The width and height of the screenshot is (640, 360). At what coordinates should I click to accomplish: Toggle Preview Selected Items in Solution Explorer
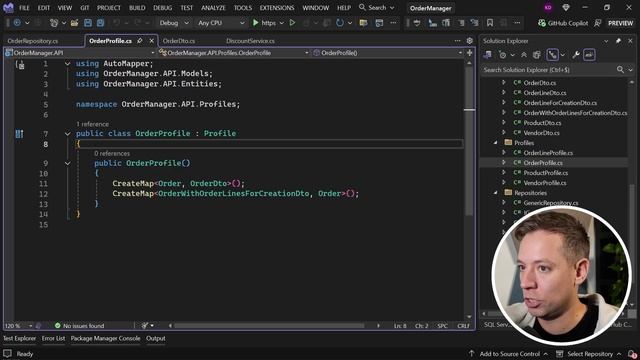click(x=589, y=55)
